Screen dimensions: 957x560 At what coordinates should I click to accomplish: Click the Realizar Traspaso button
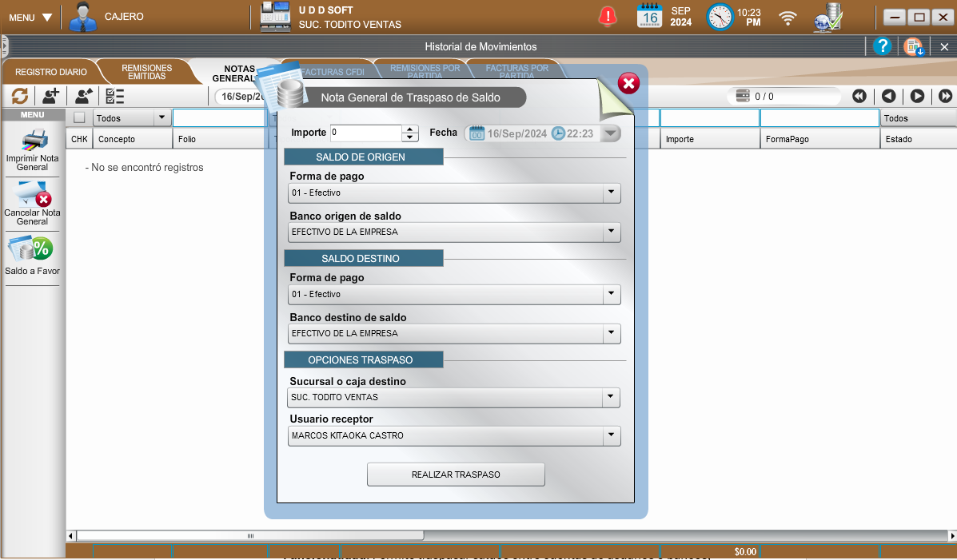point(456,475)
